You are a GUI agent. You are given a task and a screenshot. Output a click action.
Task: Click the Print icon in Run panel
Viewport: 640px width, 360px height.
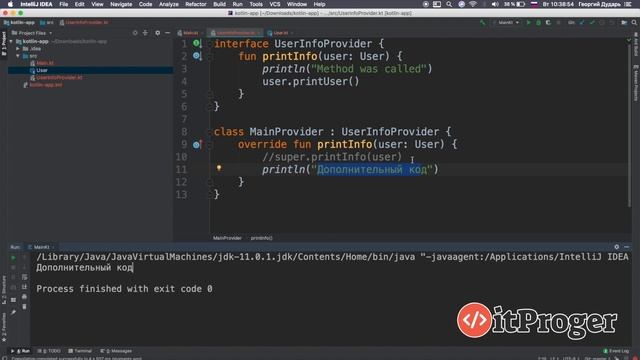point(24,297)
